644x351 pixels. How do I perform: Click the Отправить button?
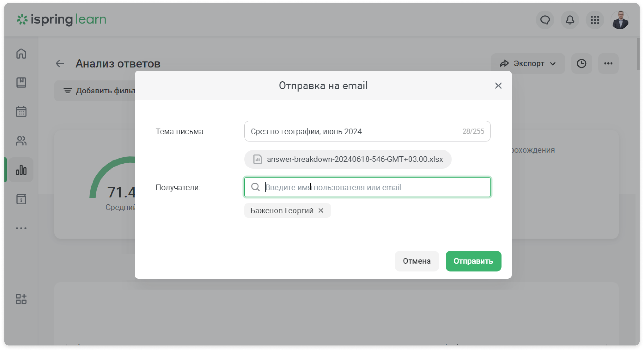(x=473, y=261)
